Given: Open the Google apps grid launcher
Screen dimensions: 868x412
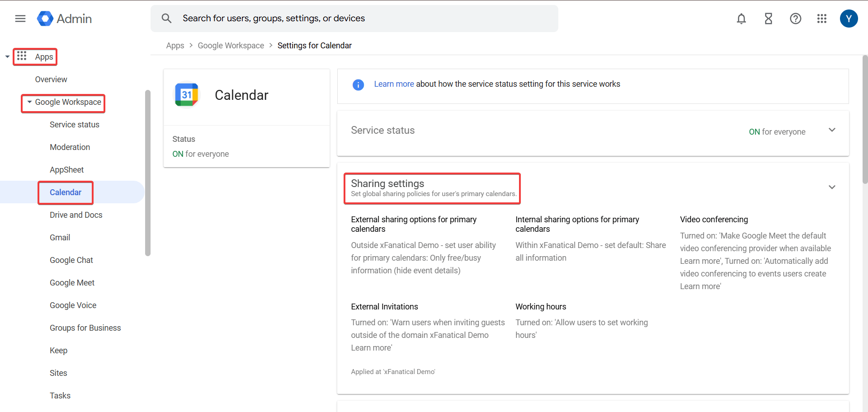Looking at the screenshot, I should [x=822, y=19].
